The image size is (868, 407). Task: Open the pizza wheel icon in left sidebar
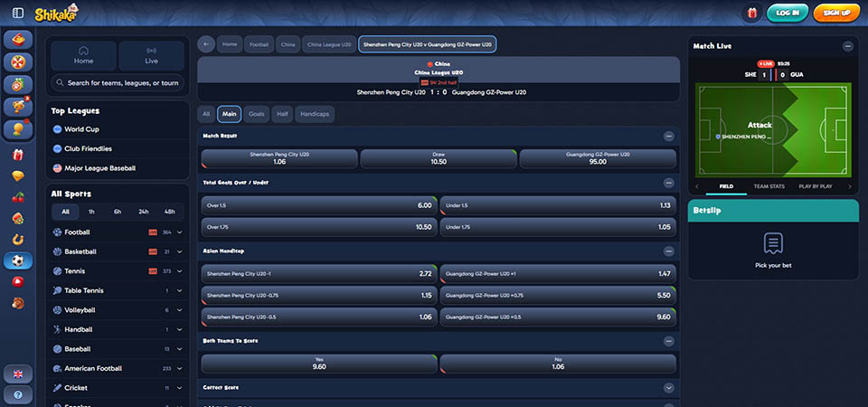18,62
